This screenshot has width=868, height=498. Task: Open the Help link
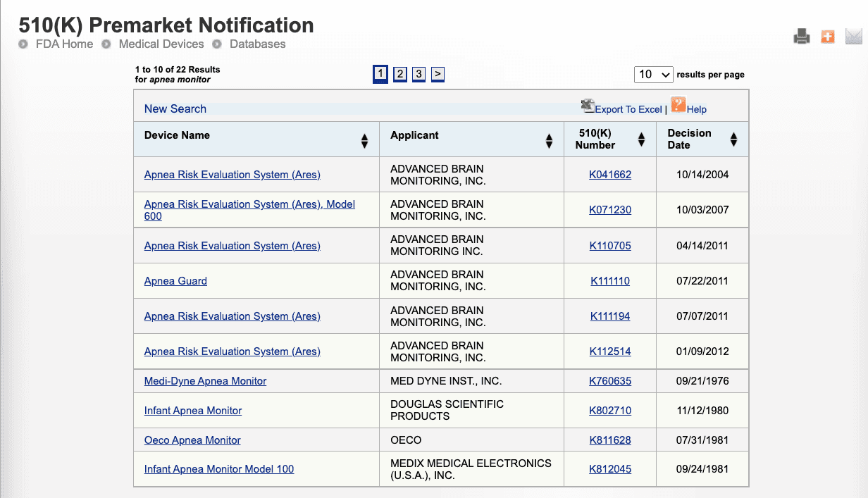tap(697, 109)
